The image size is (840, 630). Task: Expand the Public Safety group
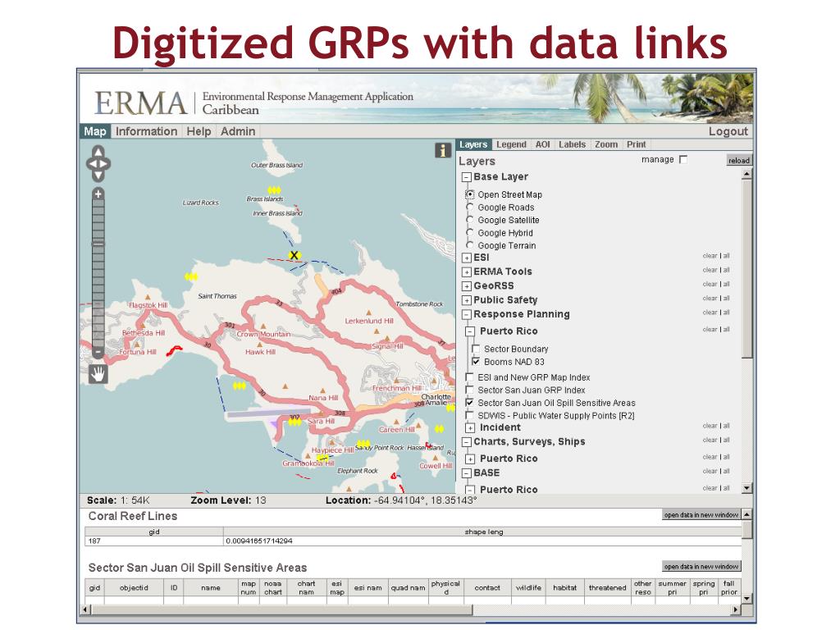click(467, 300)
